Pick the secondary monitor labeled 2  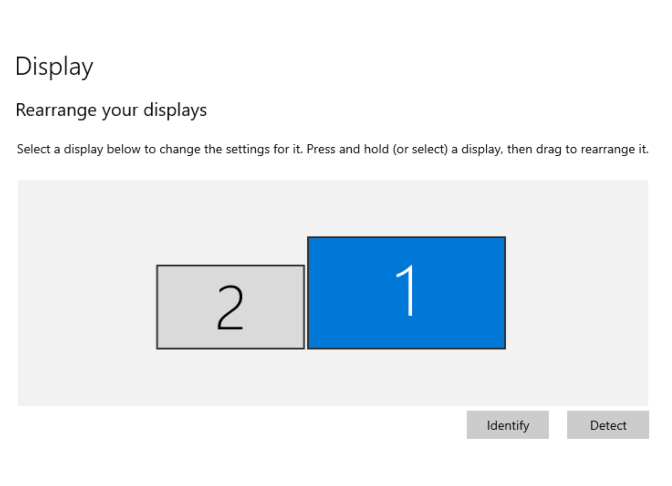click(x=231, y=307)
